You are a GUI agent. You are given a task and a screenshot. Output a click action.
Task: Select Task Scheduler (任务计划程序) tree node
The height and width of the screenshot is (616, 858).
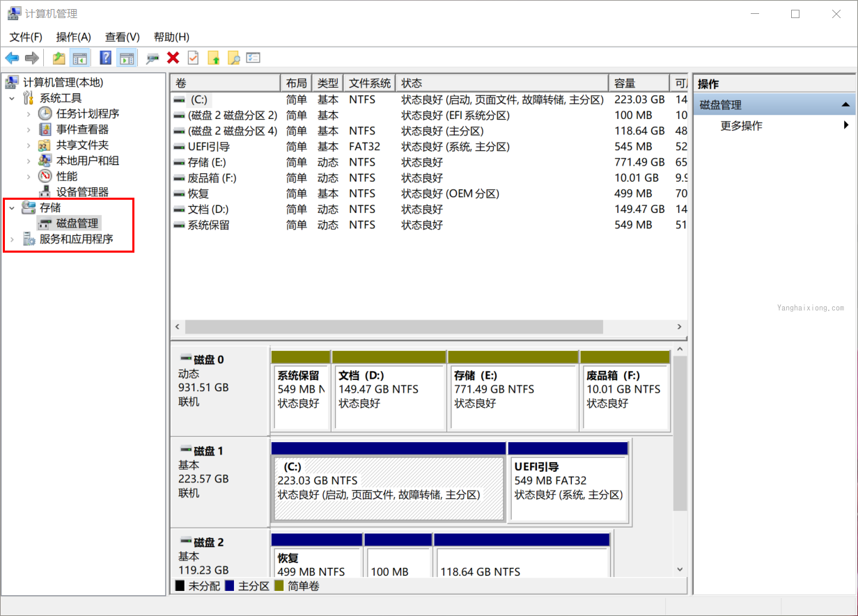(x=88, y=113)
